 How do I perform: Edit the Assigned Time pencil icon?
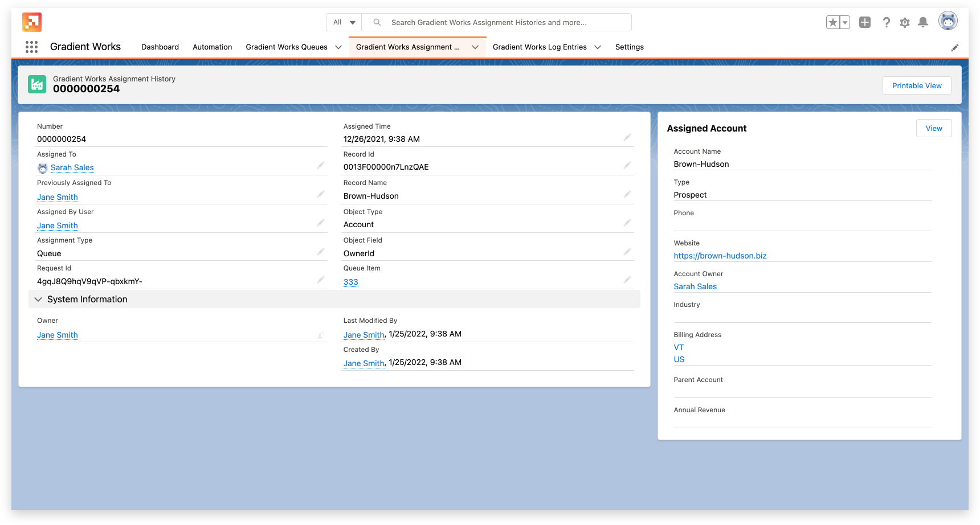pos(627,137)
